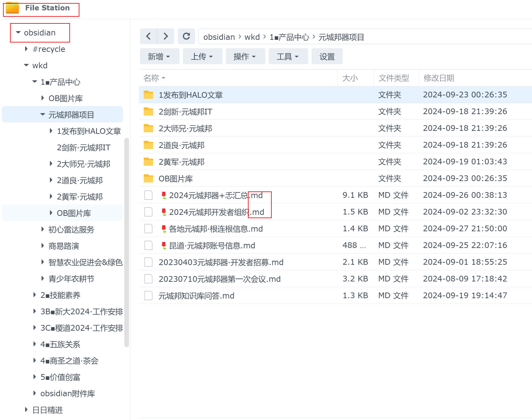Select 3C■稷道2024·工作安排 tree folder
Viewport: 532px width, 420px height.
pos(82,328)
